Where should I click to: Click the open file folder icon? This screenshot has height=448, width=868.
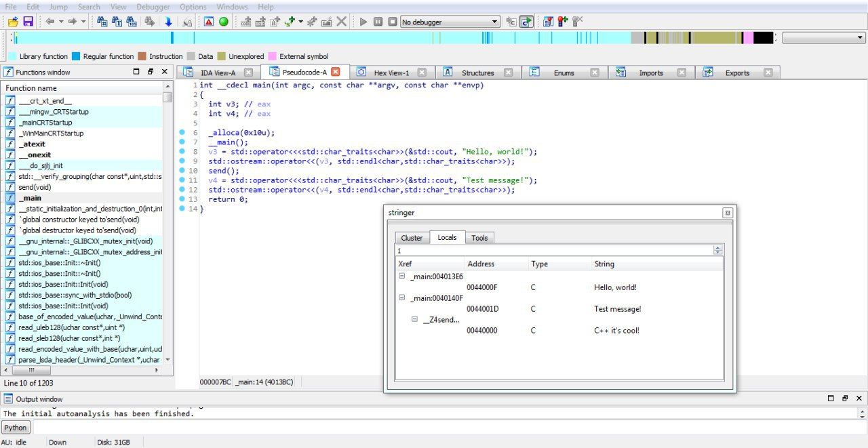pos(13,22)
